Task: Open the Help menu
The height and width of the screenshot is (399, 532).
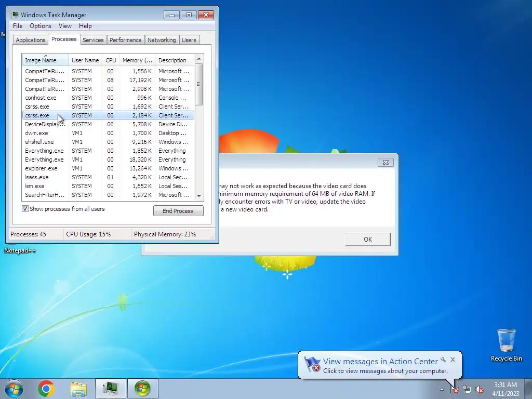Action: [x=85, y=26]
